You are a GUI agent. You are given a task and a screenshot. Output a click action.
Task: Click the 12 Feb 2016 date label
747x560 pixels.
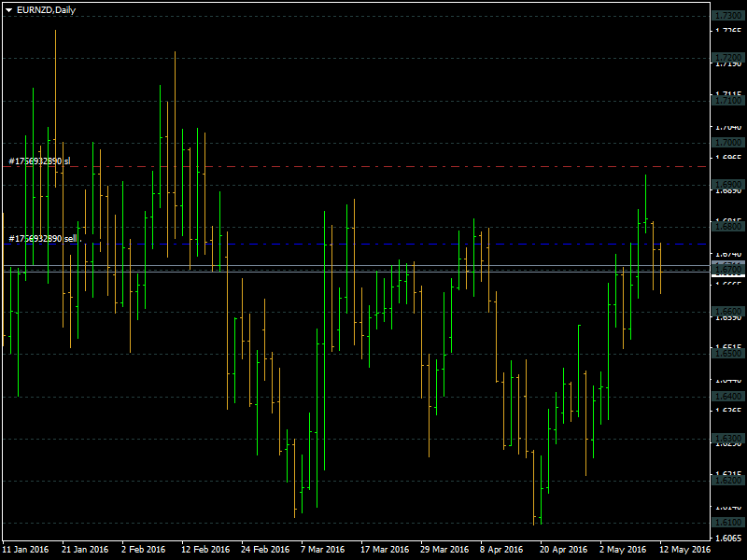pyautogui.click(x=205, y=550)
